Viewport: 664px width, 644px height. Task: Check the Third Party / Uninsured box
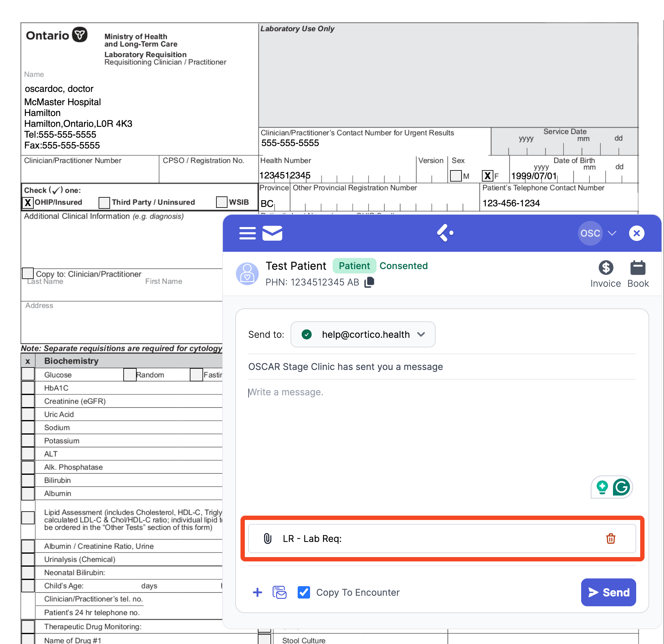104,202
